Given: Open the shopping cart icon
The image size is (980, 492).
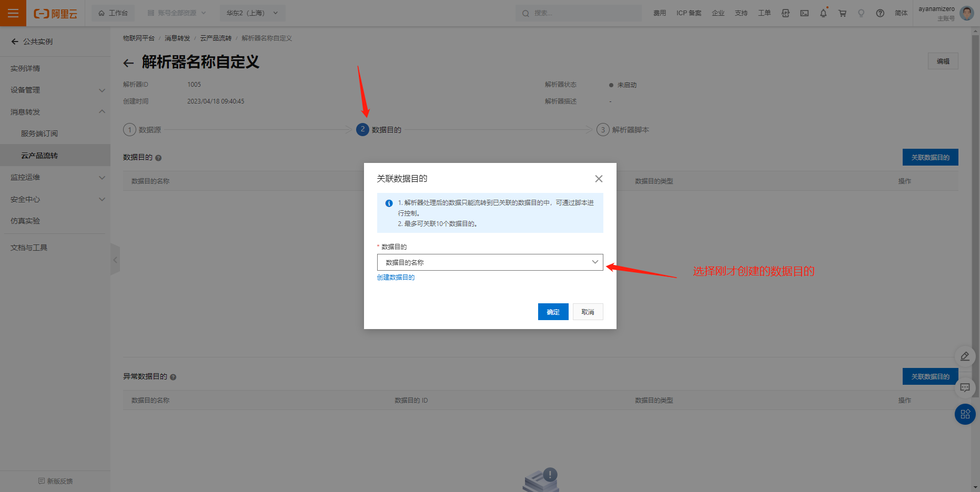Looking at the screenshot, I should click(x=842, y=13).
